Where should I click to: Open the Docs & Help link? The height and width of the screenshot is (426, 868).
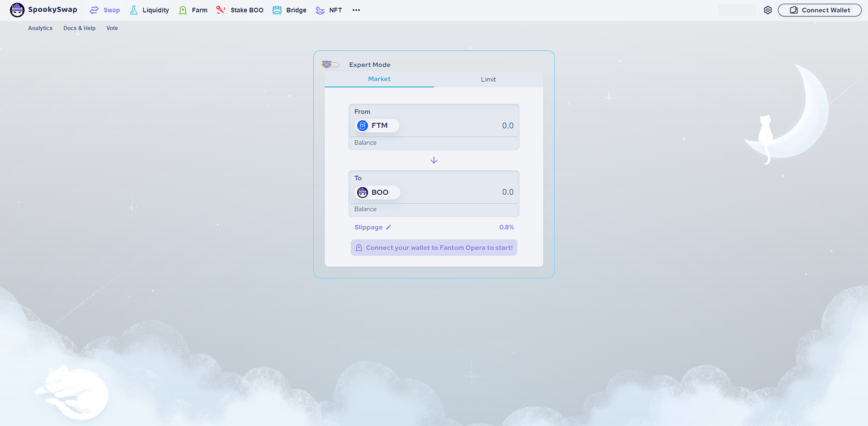coord(79,28)
